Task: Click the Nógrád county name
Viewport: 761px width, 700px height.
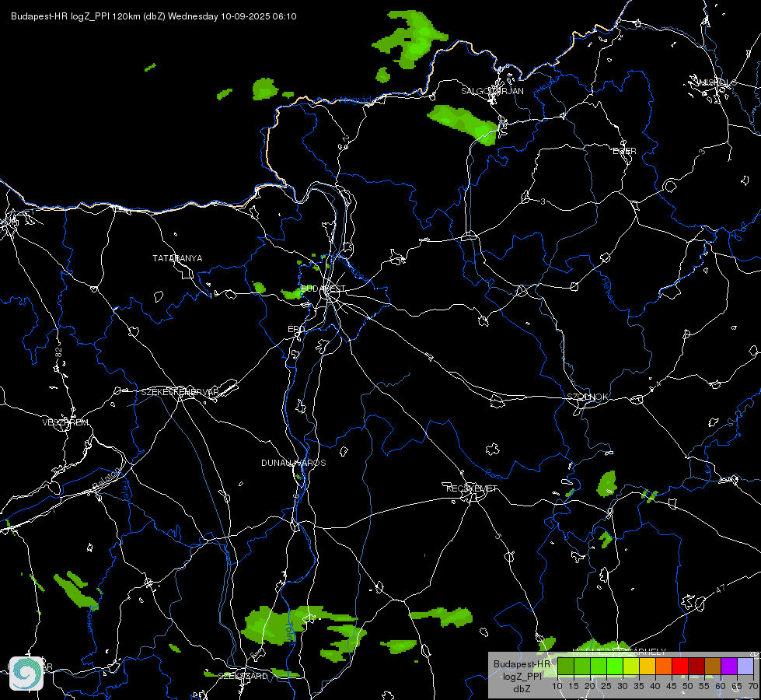Action: [355, 100]
